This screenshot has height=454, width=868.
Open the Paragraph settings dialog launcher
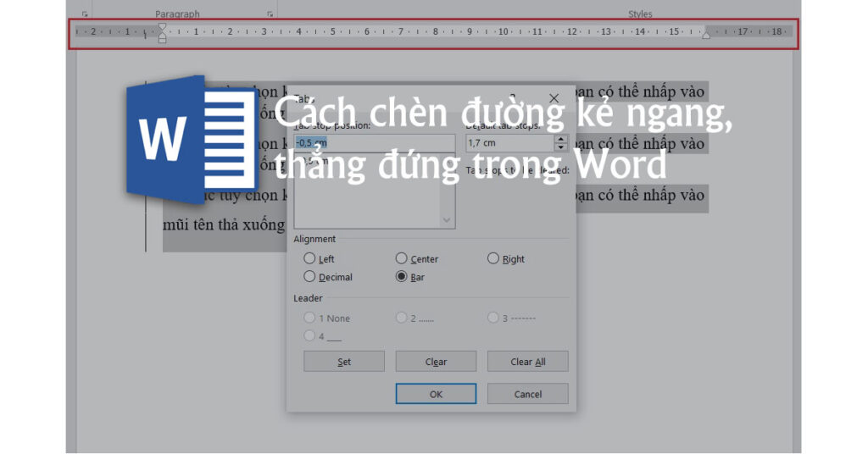(270, 14)
